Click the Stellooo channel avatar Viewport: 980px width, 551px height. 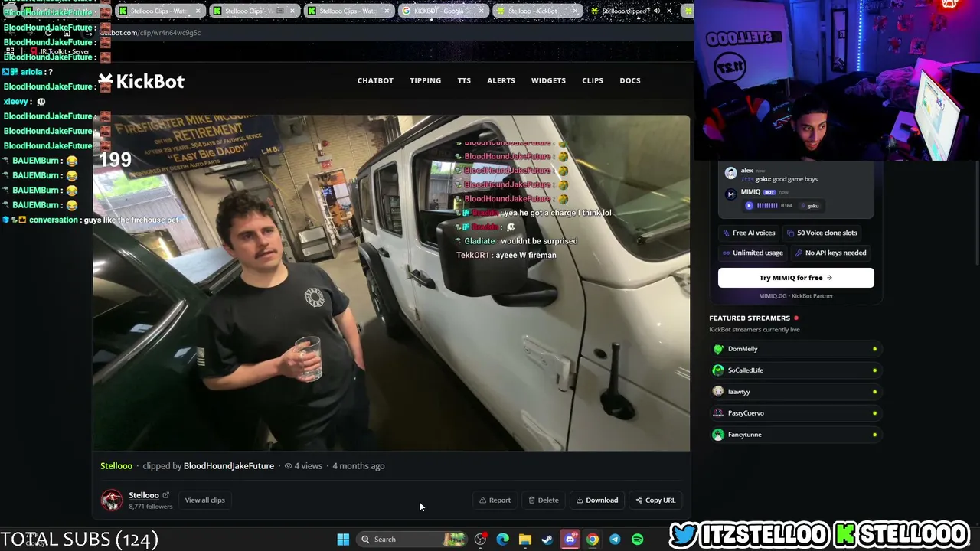112,500
